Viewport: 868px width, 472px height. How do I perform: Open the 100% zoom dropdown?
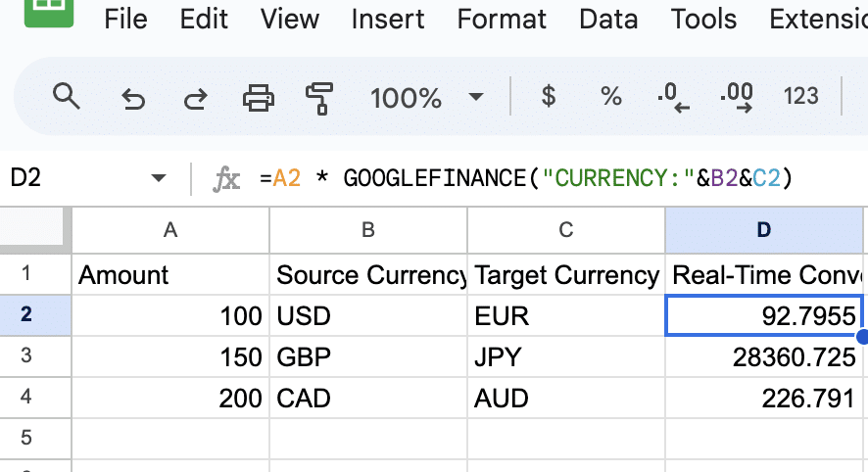pos(426,98)
